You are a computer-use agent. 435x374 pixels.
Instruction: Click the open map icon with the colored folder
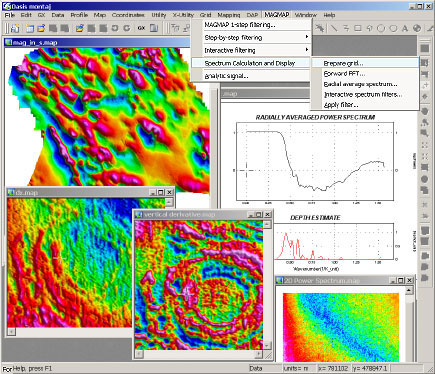[79, 29]
